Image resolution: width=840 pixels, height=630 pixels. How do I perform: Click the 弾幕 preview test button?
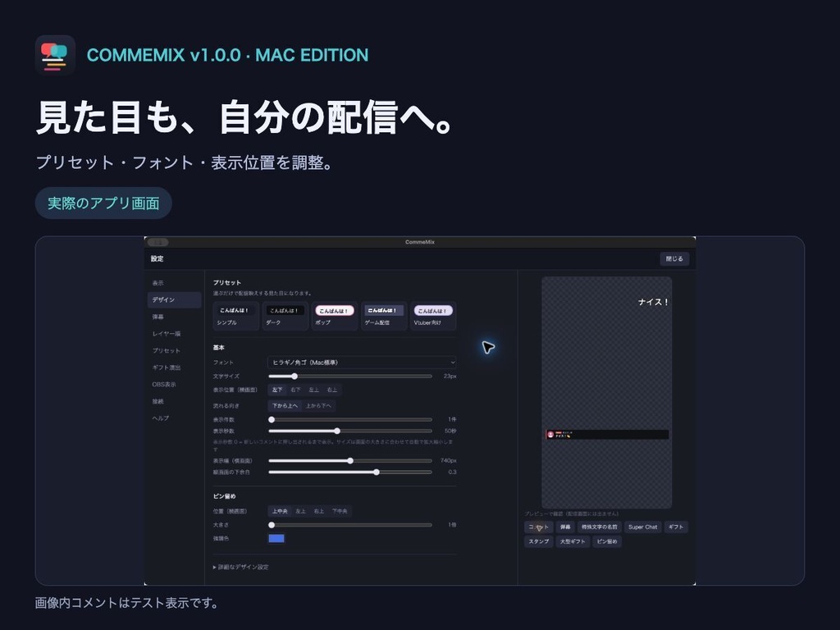tap(565, 527)
